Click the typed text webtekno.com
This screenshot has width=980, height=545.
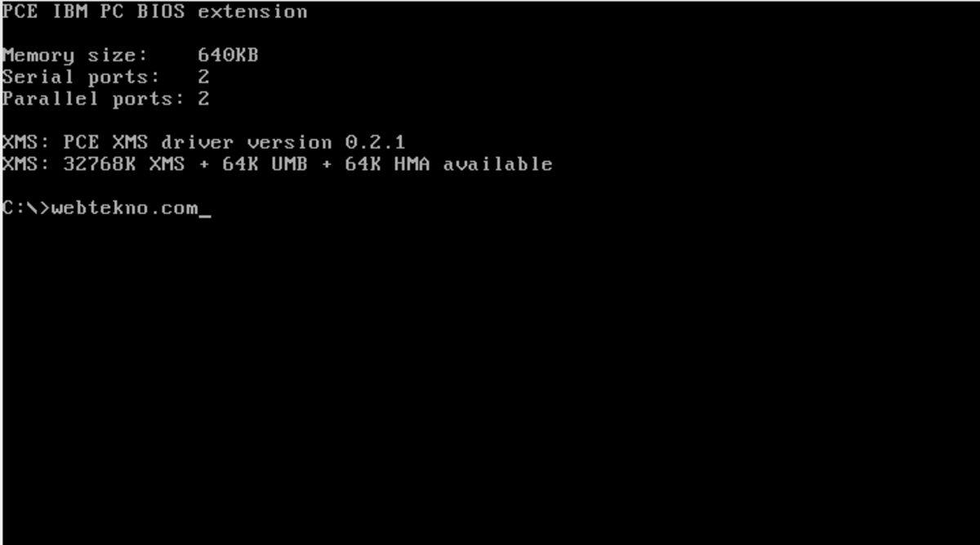click(x=125, y=208)
